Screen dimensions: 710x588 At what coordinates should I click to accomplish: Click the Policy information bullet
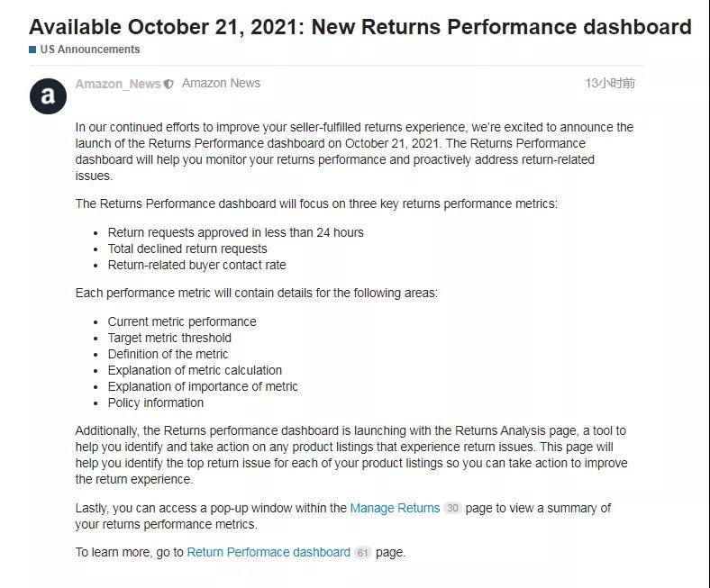156,403
